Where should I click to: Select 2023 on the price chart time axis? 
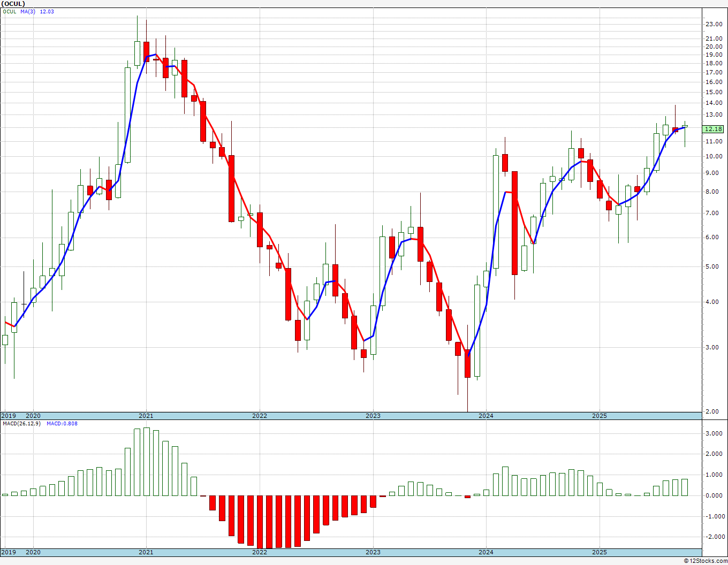[373, 416]
